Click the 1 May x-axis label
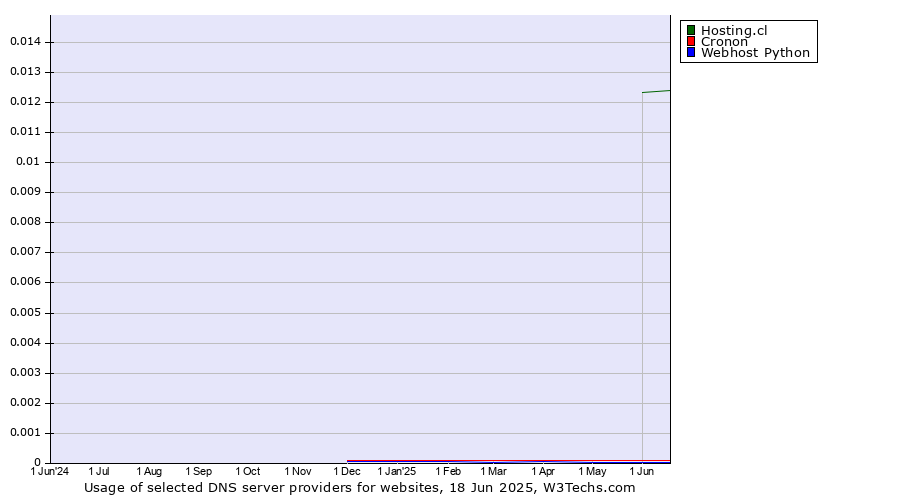This screenshot has width=900, height=500. pyautogui.click(x=592, y=471)
